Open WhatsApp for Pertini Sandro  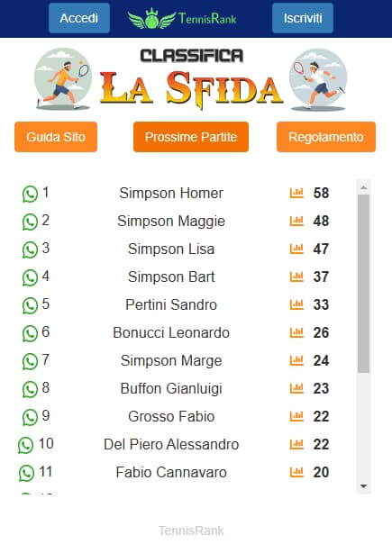click(30, 305)
